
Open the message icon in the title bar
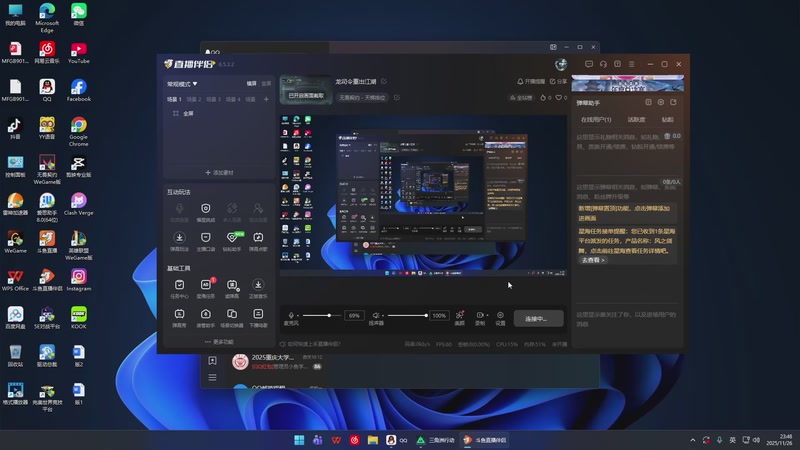point(589,64)
